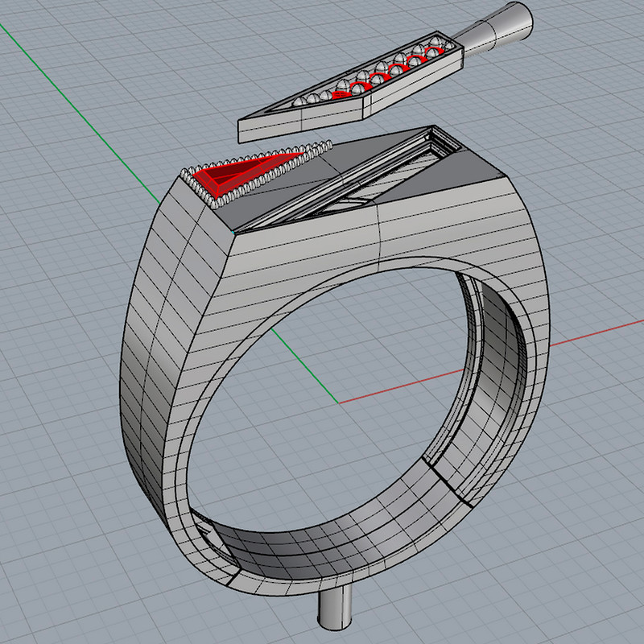Click the origin where the axes meet
Image resolution: width=644 pixels, height=644 pixels.
tap(337, 401)
